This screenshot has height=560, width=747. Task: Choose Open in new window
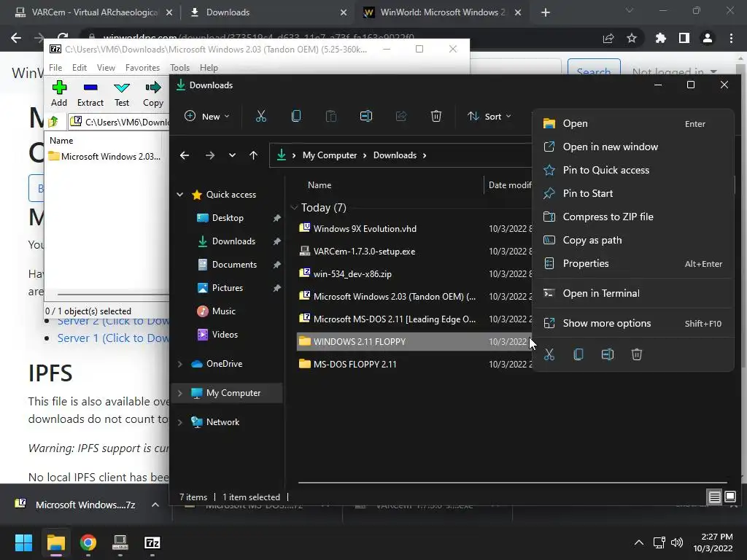tap(632, 147)
